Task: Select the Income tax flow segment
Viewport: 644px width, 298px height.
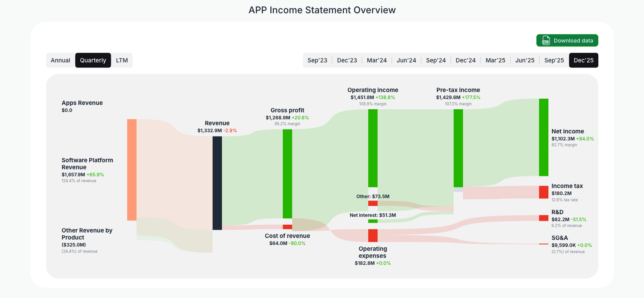Action: tap(543, 192)
